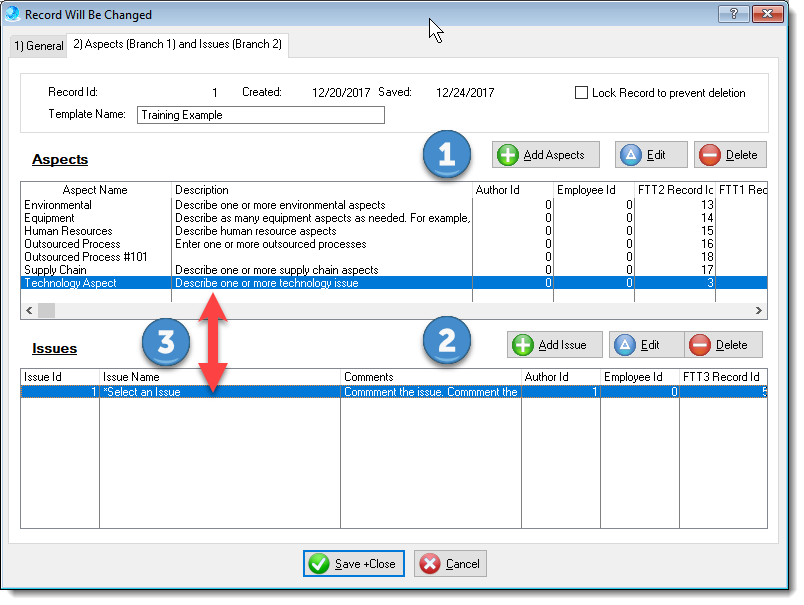Viewport: 804px width, 605px height.
Task: Click the Aspects horizontal scrollbar
Action: [45, 310]
